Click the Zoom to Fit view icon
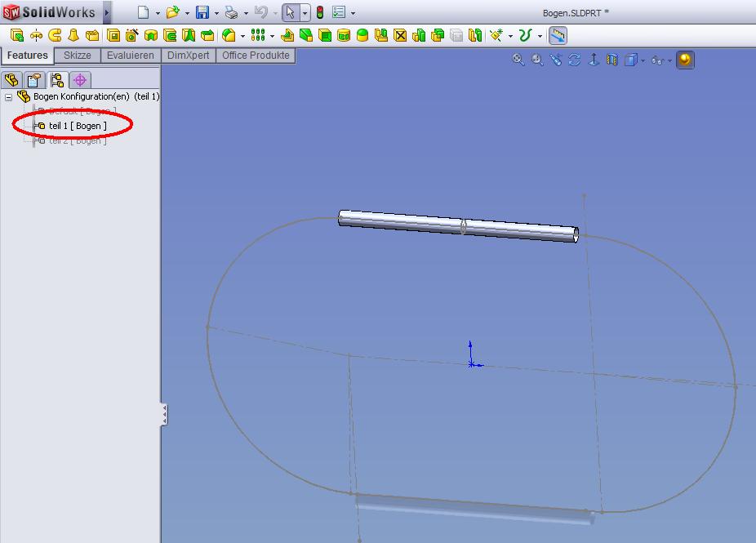Screen dimensions: 756x543 click(x=518, y=60)
